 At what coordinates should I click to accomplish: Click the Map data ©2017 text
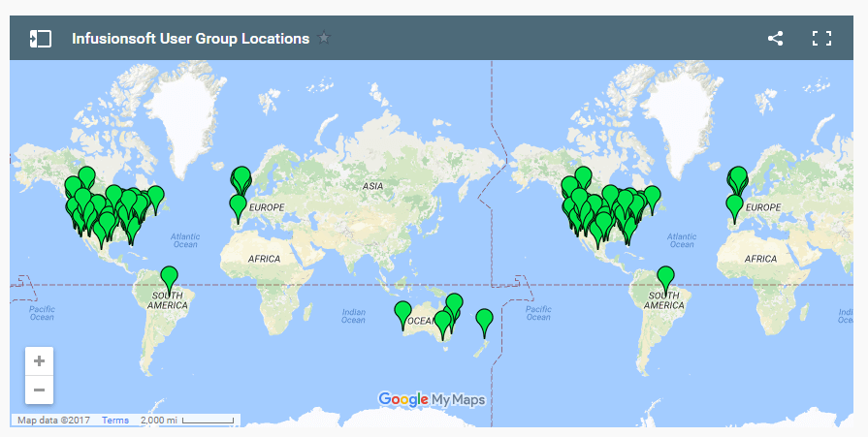[x=53, y=421]
